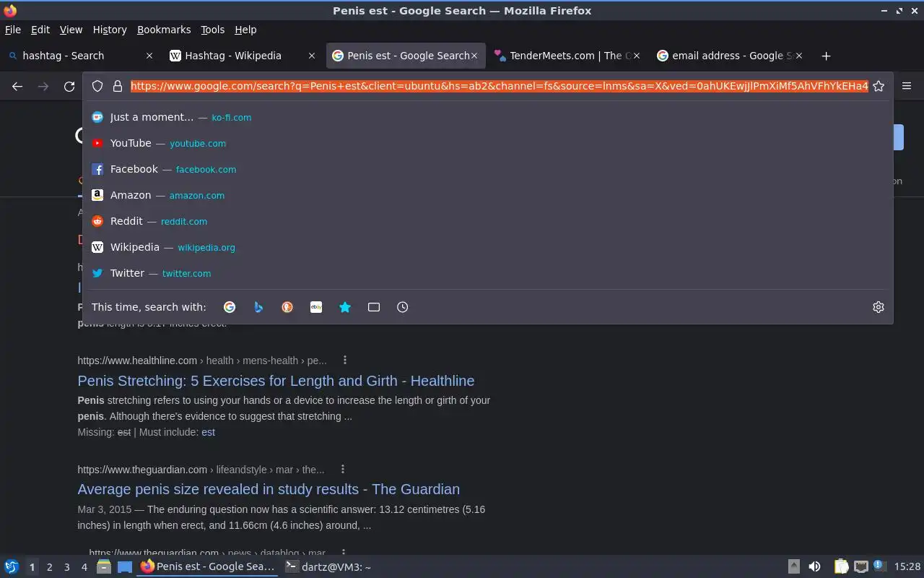
Task: Click the volume speaker tray icon
Action: (x=814, y=567)
